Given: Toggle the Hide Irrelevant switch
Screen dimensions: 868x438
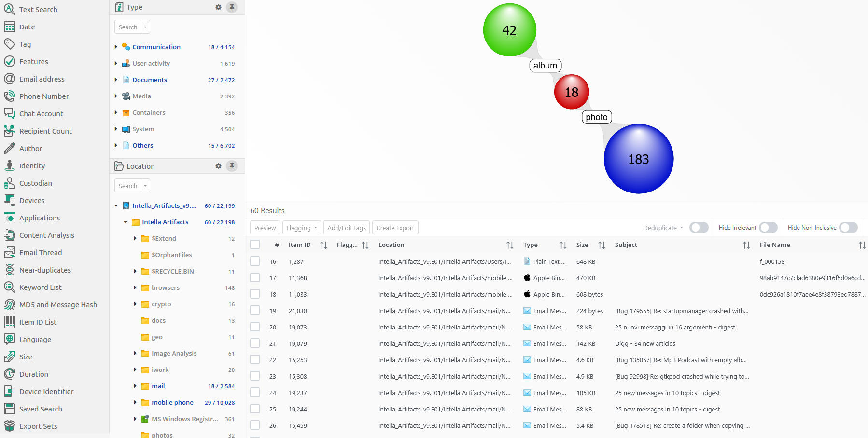Looking at the screenshot, I should pos(768,228).
